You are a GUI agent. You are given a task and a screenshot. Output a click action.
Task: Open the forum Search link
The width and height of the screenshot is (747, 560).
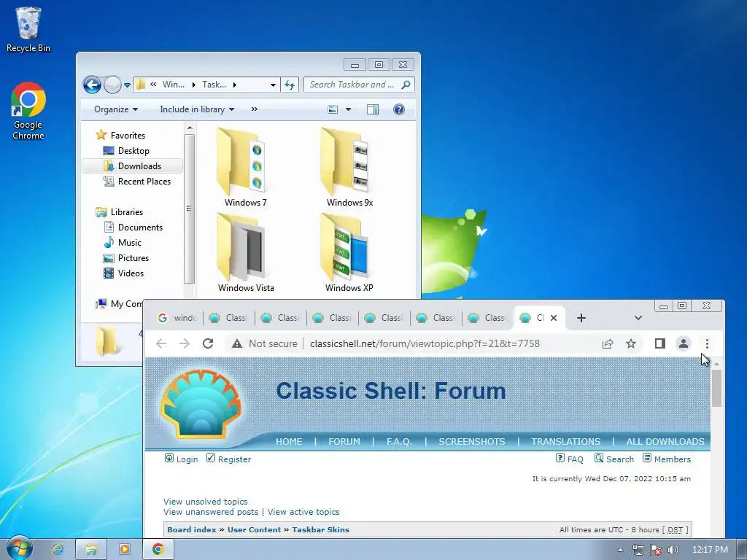pos(614,459)
